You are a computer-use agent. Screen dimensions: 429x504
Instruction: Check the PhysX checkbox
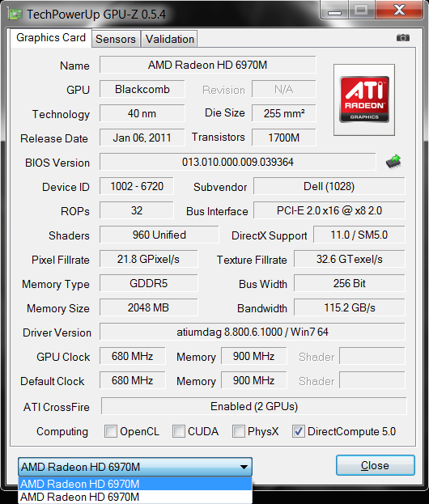[x=238, y=431]
